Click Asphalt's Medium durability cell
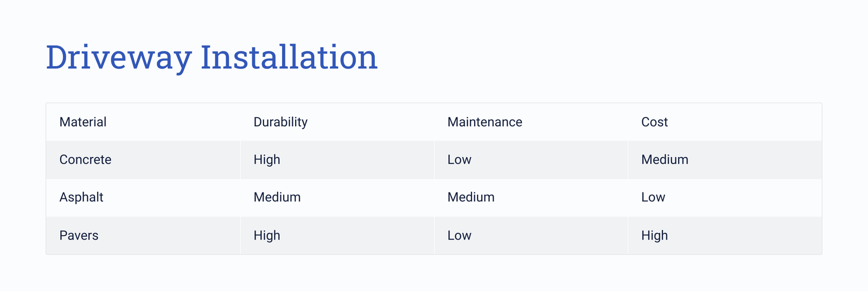 click(x=337, y=198)
